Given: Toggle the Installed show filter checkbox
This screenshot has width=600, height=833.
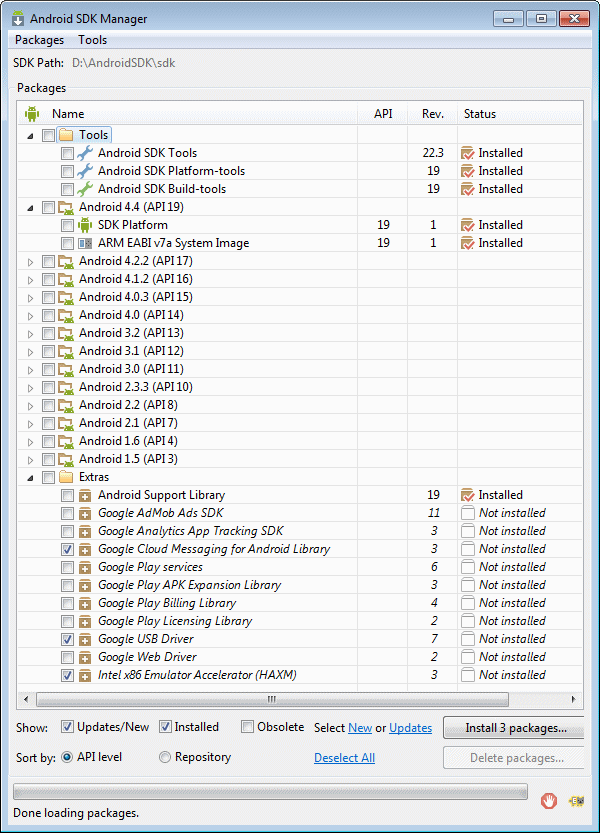Looking at the screenshot, I should 165,727.
